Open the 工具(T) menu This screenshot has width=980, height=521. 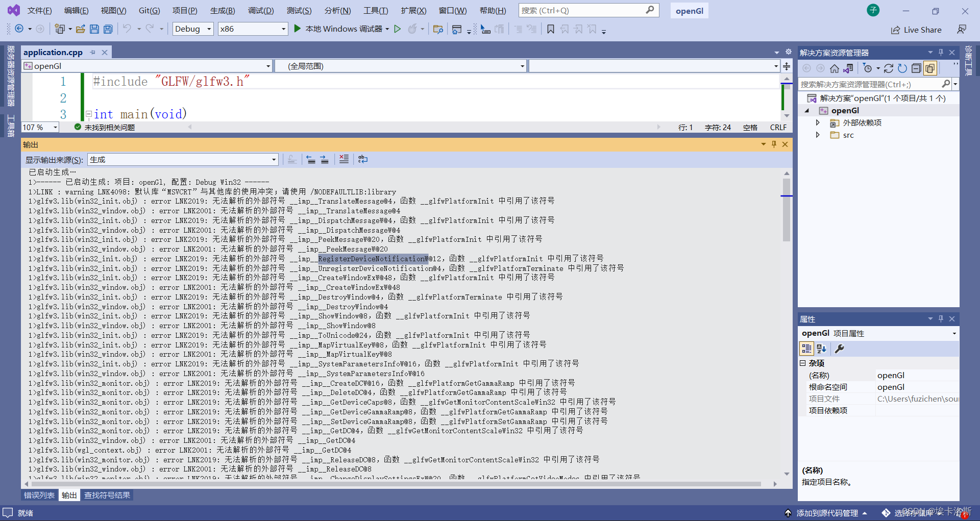point(376,10)
